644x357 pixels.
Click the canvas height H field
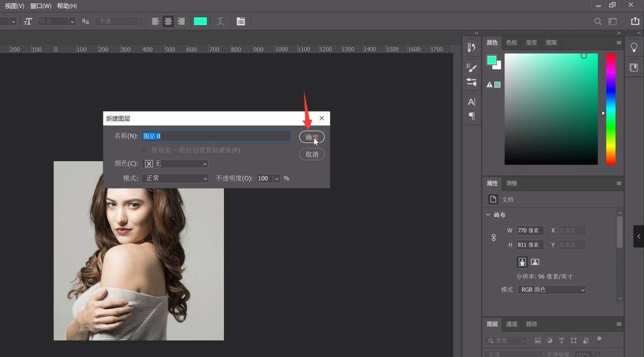click(x=530, y=245)
